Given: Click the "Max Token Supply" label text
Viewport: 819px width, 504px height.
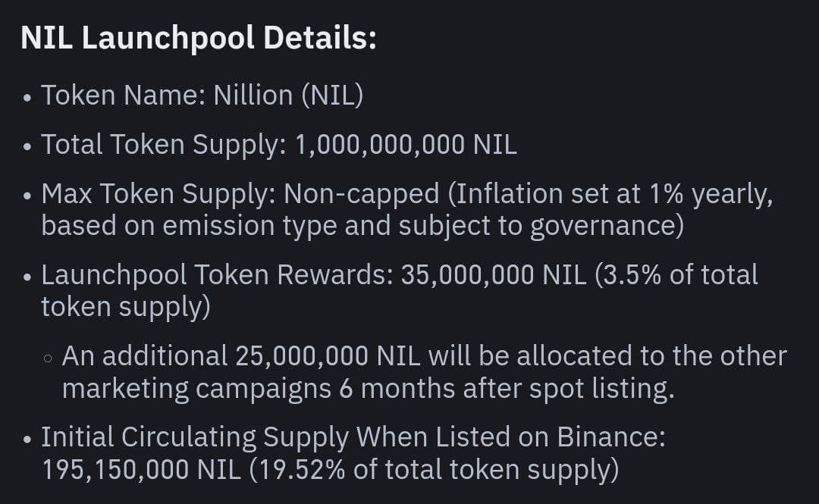Looking at the screenshot, I should click(x=158, y=194).
